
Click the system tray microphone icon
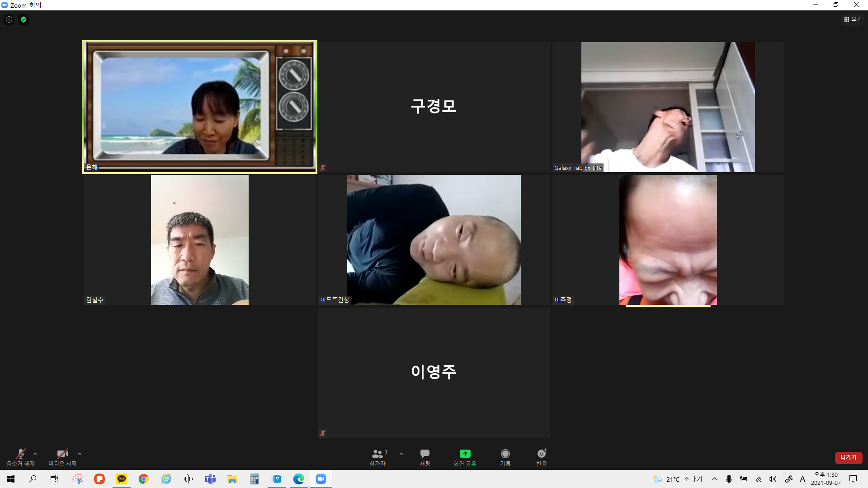click(x=729, y=479)
